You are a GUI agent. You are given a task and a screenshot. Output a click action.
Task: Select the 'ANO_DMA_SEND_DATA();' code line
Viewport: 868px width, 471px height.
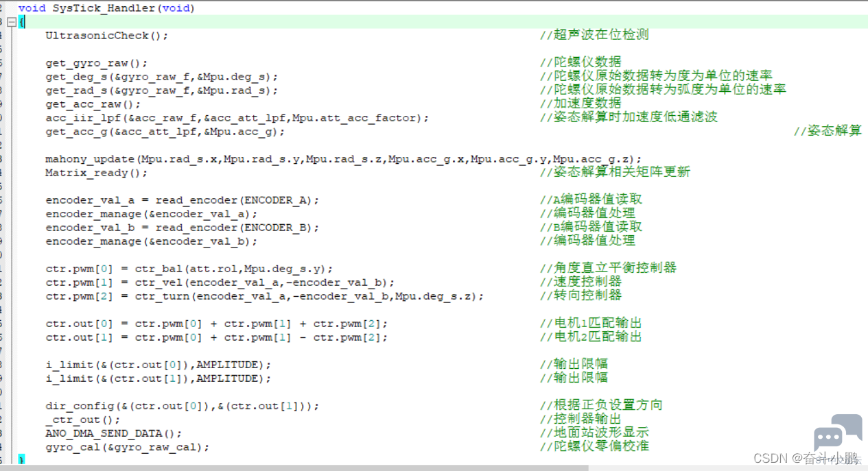pos(113,433)
